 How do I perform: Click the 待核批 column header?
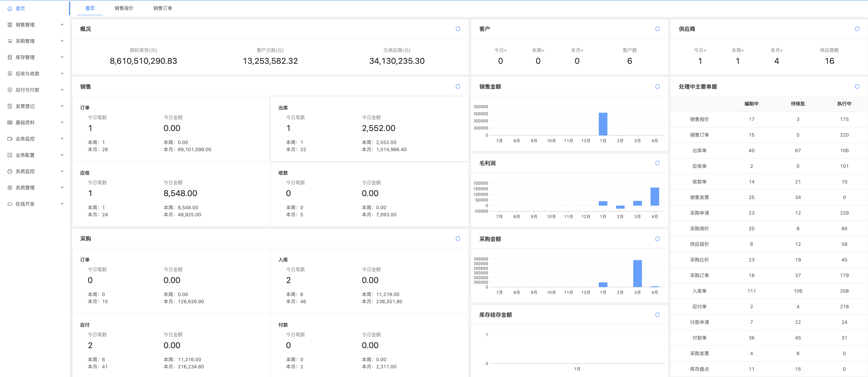[x=798, y=104]
